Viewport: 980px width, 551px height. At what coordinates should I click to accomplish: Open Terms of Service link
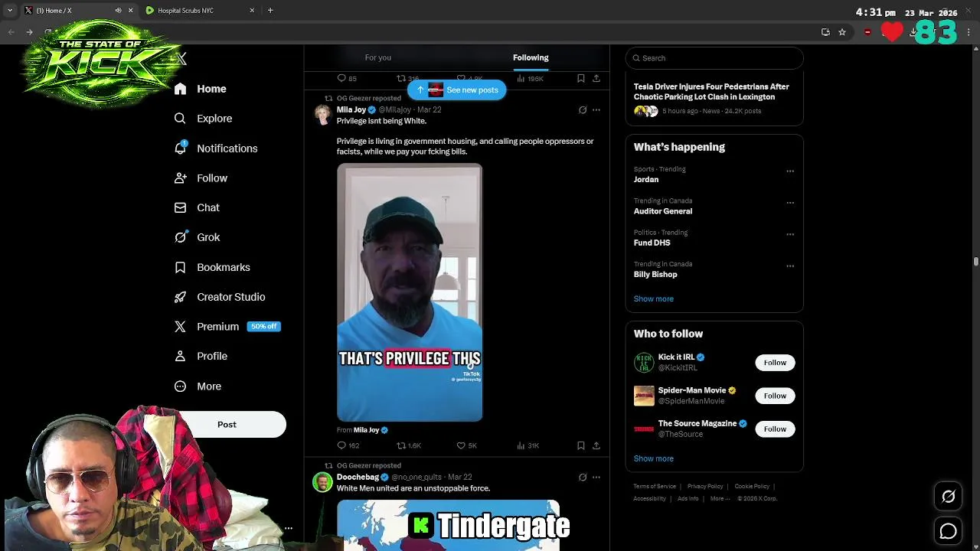coord(655,487)
